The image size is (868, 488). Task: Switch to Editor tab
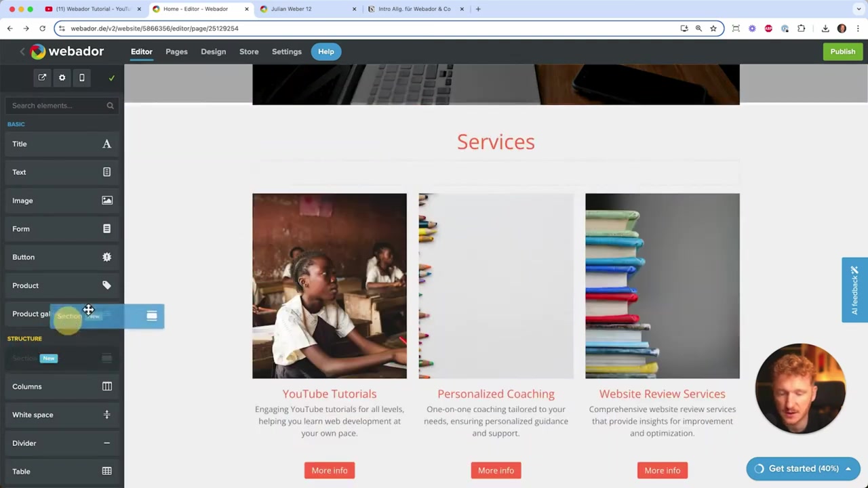point(141,52)
